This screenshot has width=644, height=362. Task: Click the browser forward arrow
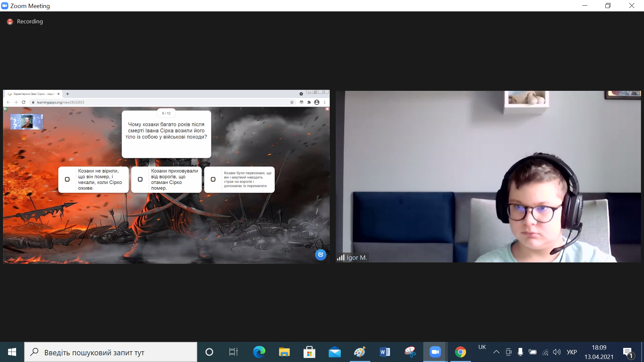tap(16, 102)
